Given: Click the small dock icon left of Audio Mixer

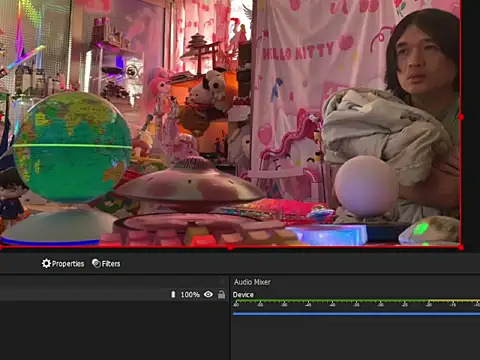Looking at the screenshot, I should pyautogui.click(x=222, y=282).
